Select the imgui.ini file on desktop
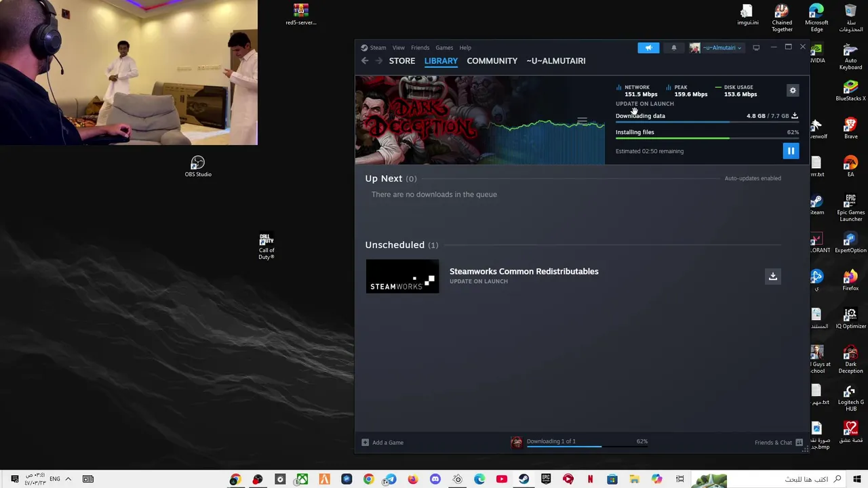868x488 pixels. click(x=747, y=14)
